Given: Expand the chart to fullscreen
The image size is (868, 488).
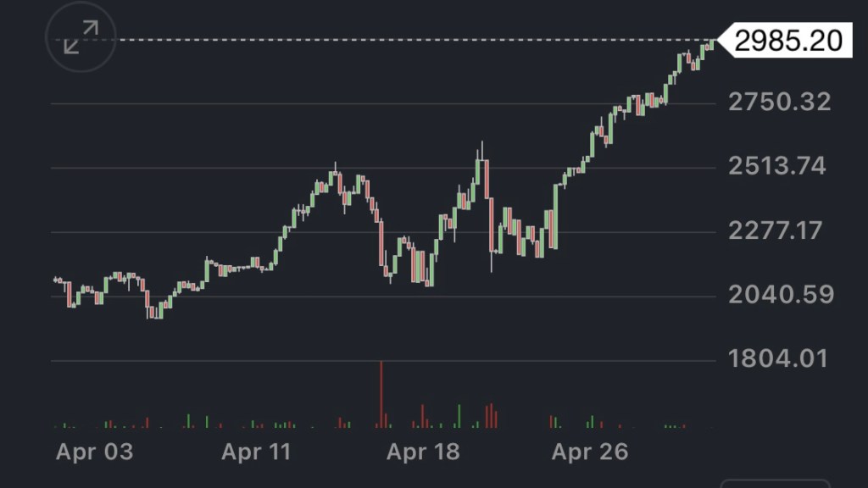Looking at the screenshot, I should tap(81, 38).
